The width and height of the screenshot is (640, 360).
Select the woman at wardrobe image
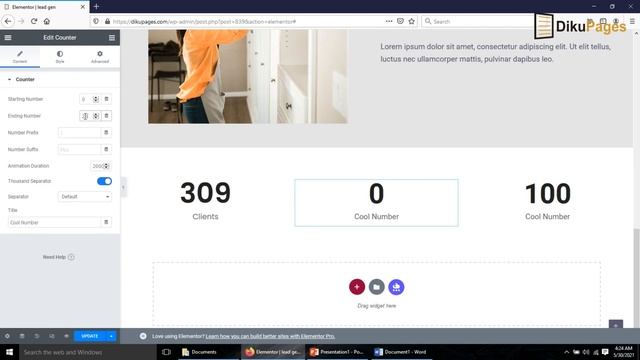click(x=248, y=76)
